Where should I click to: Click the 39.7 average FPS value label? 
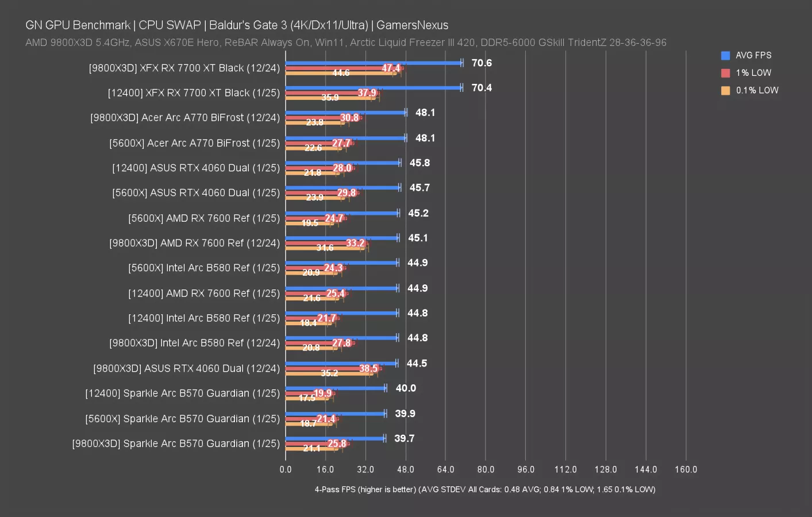click(x=404, y=439)
